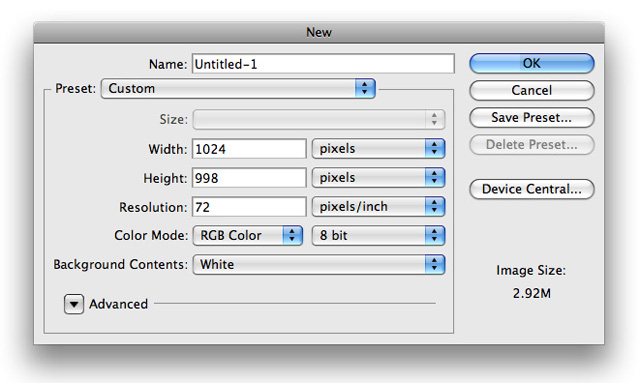The width and height of the screenshot is (640, 383).
Task: Click the disabled Size dropdown
Action: click(319, 119)
